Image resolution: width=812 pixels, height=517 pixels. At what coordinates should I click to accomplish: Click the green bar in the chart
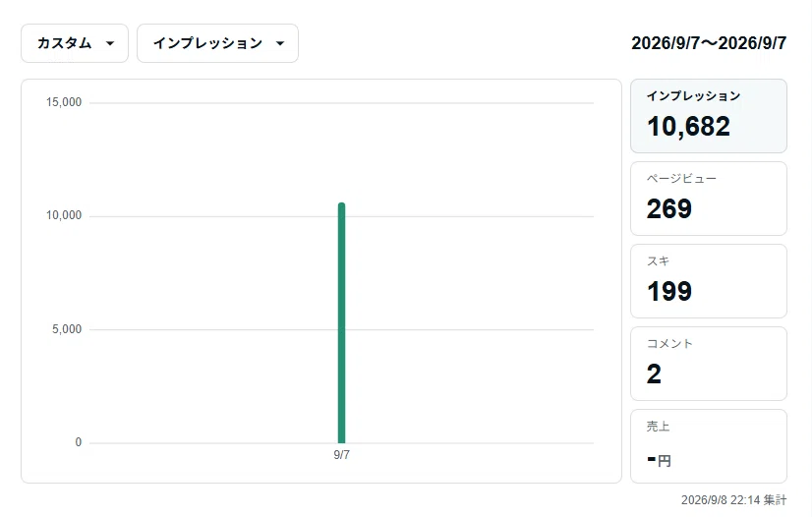click(x=342, y=323)
